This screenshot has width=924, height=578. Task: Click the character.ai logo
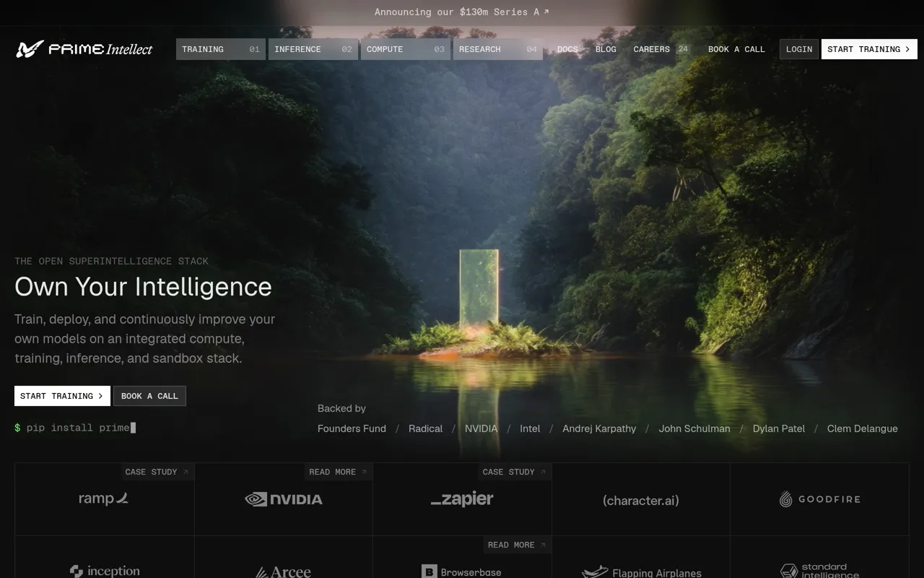point(641,500)
